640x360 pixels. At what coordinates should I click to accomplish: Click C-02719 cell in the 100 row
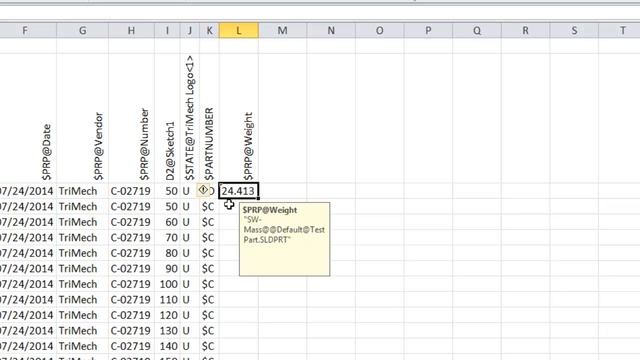131,284
